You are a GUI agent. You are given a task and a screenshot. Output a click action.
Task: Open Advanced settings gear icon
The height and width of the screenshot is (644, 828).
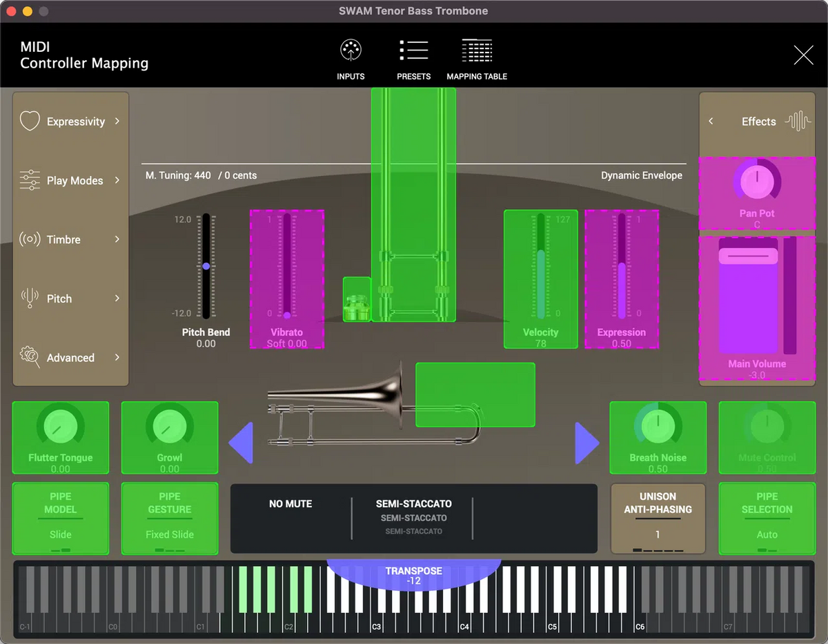[x=30, y=358]
